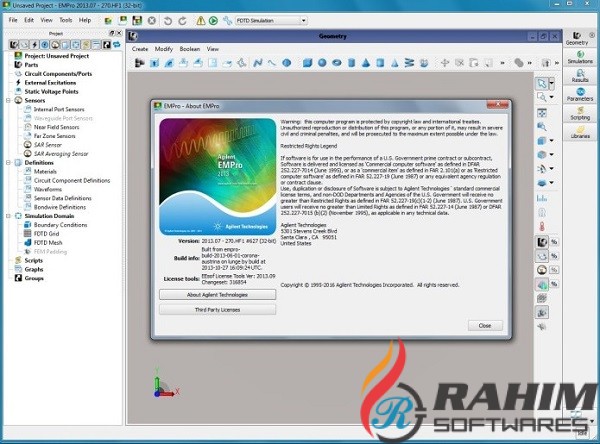Open the Modify menu in Geometry window
The image size is (600, 444).
pyautogui.click(x=164, y=49)
